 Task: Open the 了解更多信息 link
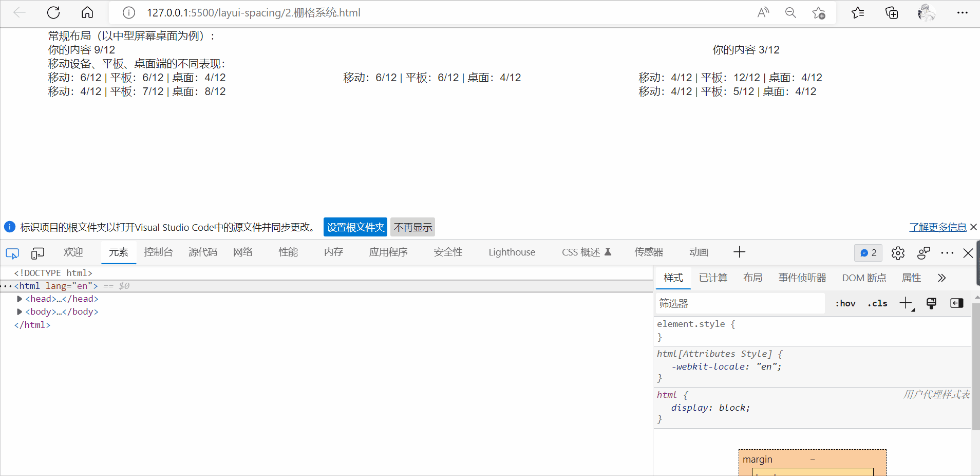[x=939, y=227]
